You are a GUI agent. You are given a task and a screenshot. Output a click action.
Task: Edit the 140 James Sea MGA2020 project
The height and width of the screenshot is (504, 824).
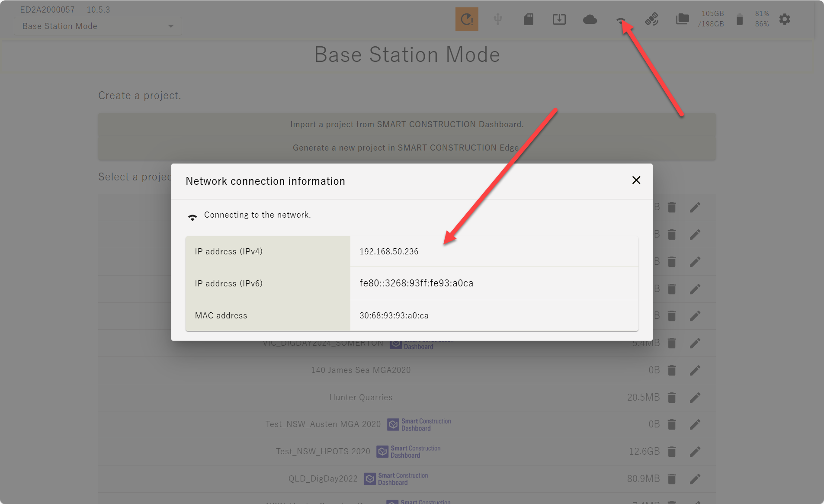695,370
